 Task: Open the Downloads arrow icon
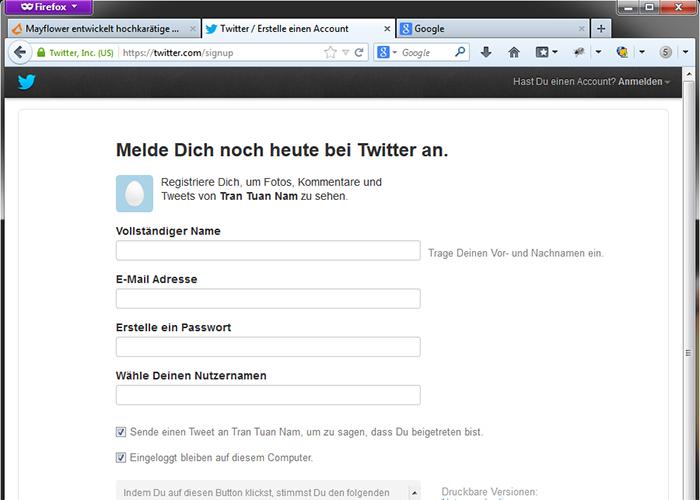(486, 52)
